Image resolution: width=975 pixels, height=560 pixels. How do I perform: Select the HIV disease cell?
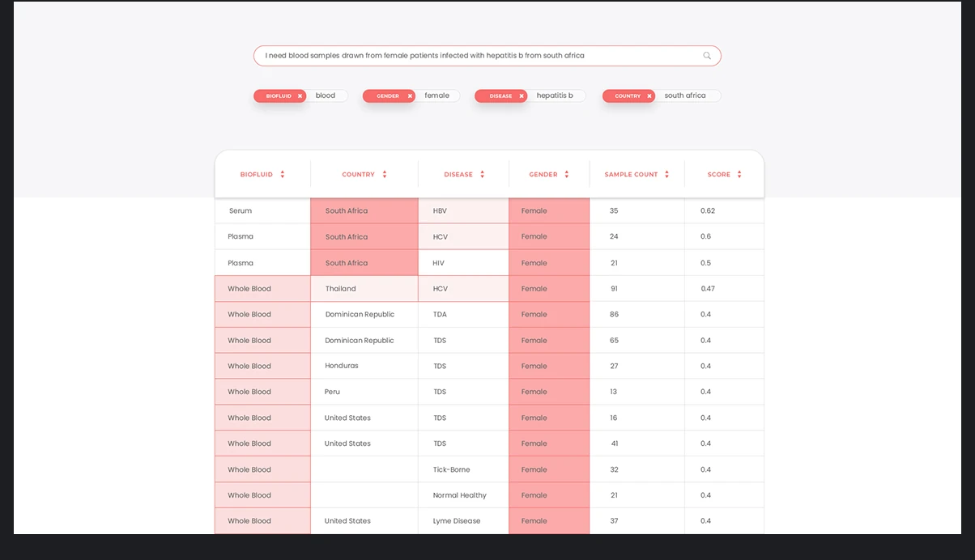[x=463, y=263]
